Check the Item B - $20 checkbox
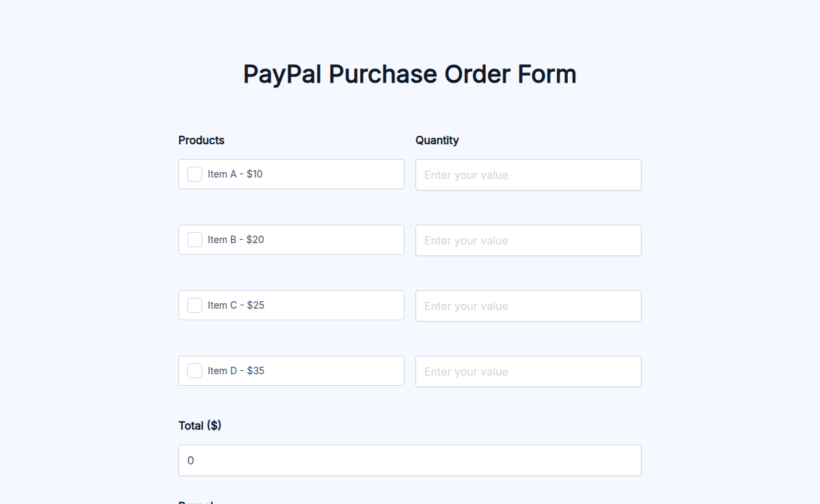Screen dimensions: 820x504 [x=194, y=240]
